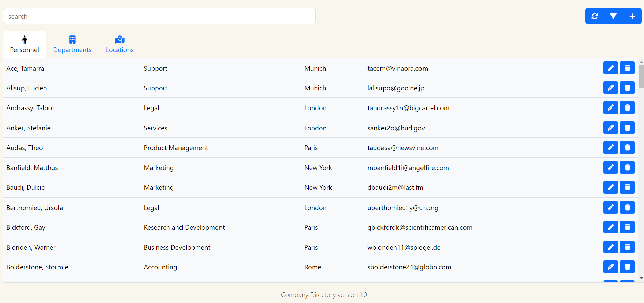The image size is (644, 303).
Task: Click the Product Management cell
Action: pos(176,148)
